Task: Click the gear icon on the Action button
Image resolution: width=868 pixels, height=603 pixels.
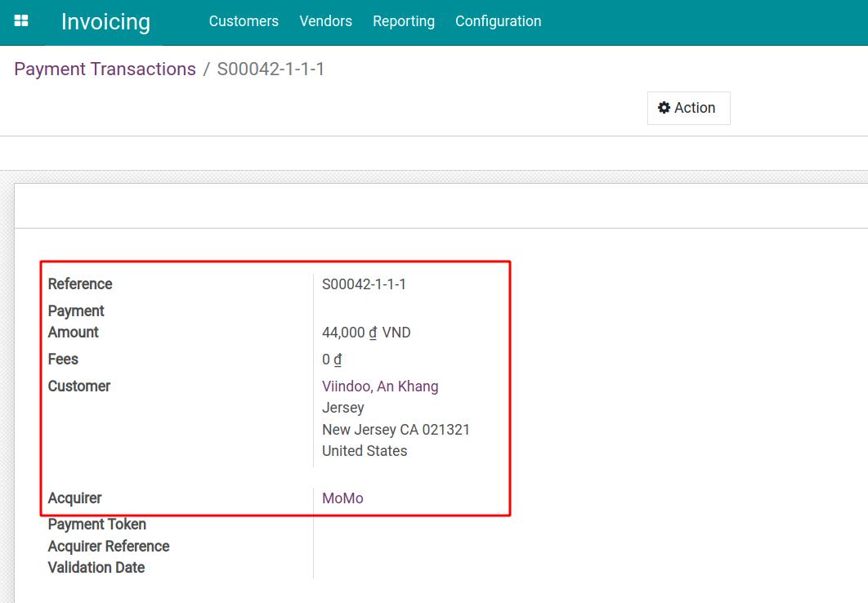Action: pos(664,107)
